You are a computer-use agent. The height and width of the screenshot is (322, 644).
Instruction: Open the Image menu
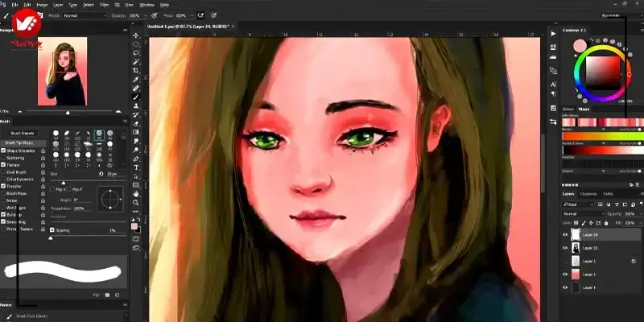tap(42, 5)
